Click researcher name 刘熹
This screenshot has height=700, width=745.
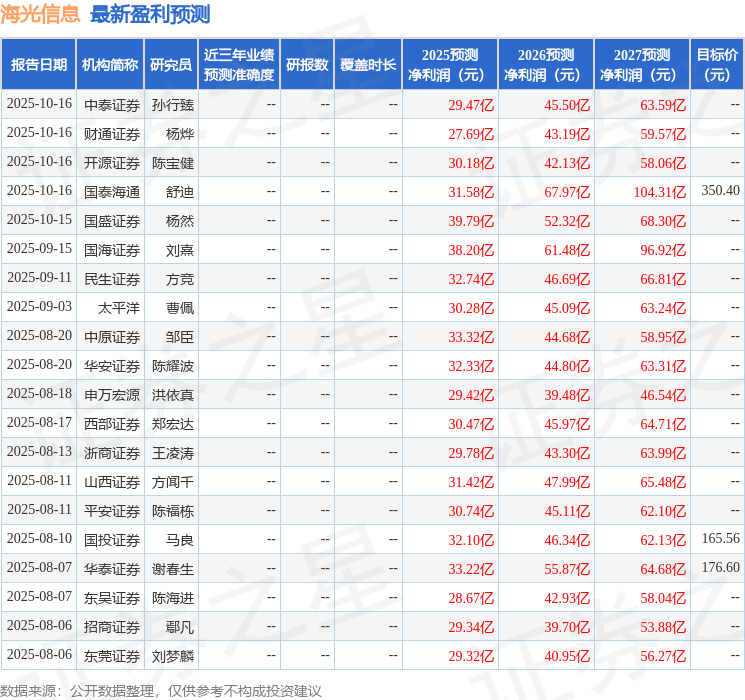(180, 250)
